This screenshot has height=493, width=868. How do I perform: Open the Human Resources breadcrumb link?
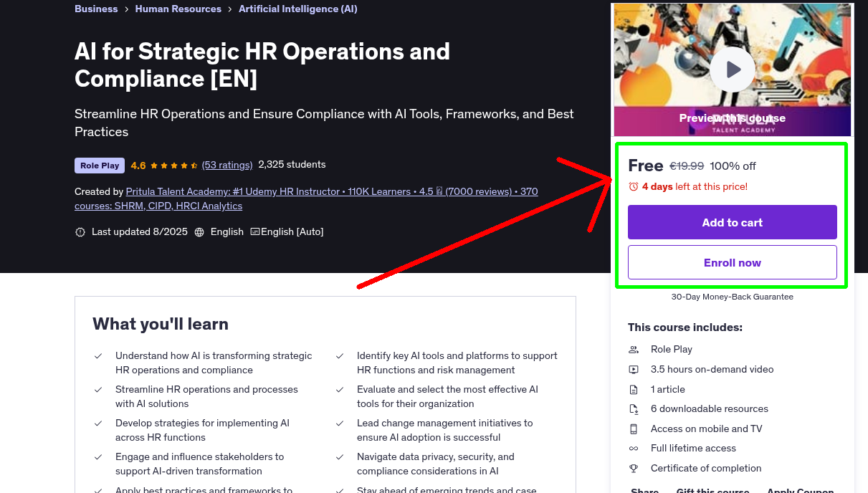point(178,9)
